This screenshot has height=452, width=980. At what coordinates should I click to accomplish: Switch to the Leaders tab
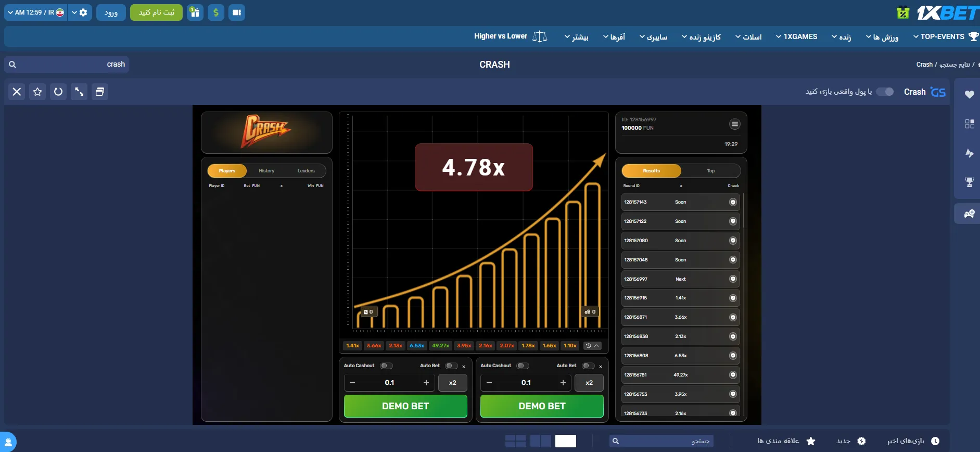(306, 171)
